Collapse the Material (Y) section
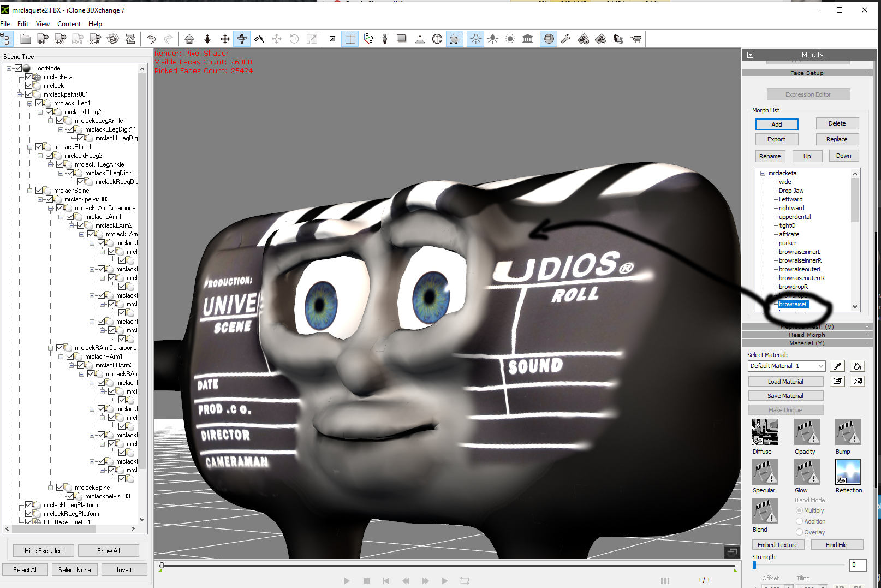The height and width of the screenshot is (588, 881). [807, 343]
